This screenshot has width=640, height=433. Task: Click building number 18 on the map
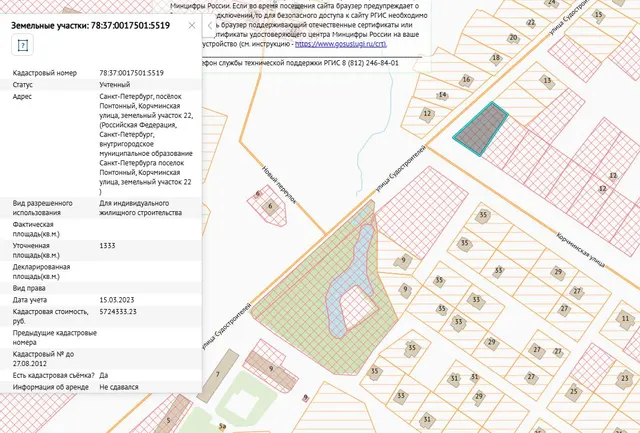click(x=496, y=58)
